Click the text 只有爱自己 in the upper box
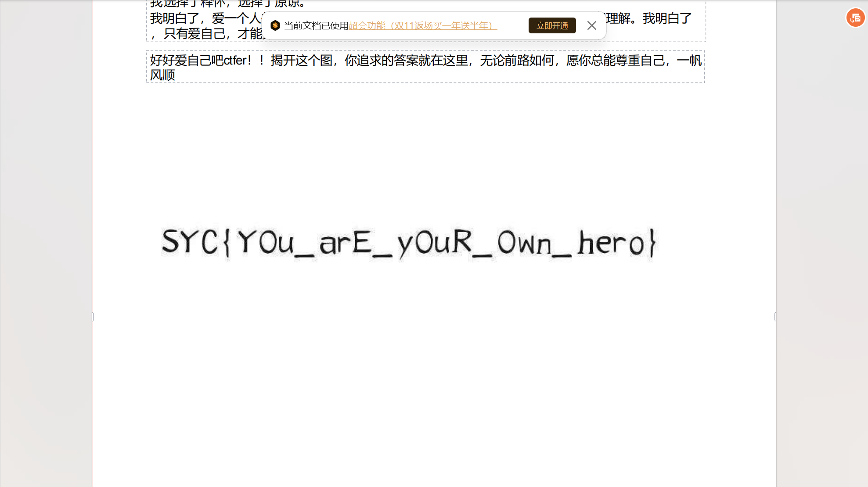 [x=194, y=34]
